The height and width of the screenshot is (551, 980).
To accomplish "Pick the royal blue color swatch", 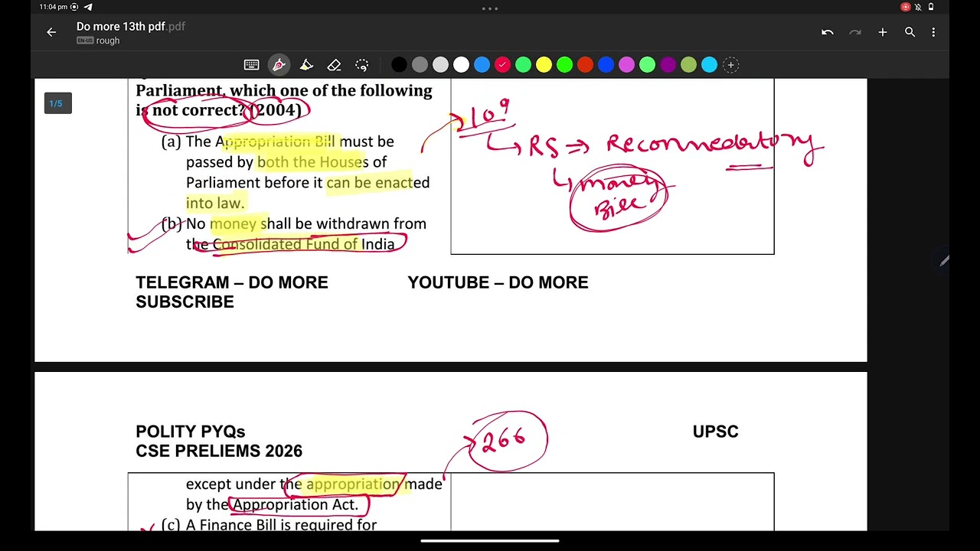I will [x=606, y=65].
